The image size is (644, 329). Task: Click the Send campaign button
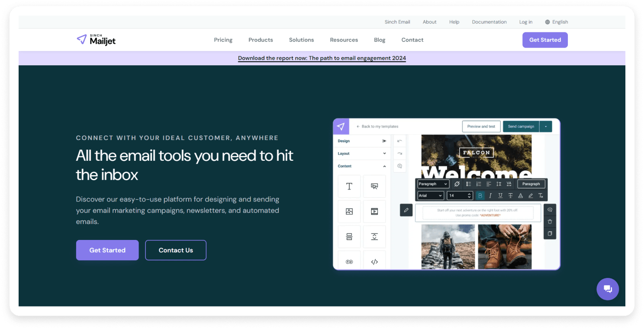tap(521, 127)
